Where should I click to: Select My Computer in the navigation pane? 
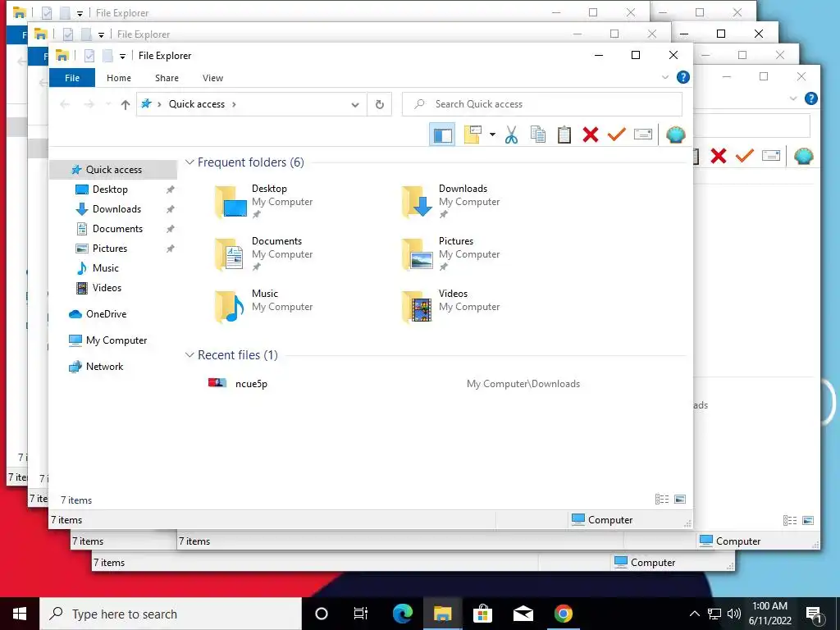pyautogui.click(x=116, y=340)
